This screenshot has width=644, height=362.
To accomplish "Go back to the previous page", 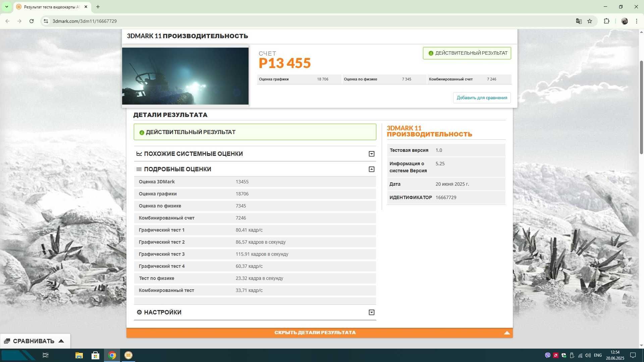I will [7, 21].
